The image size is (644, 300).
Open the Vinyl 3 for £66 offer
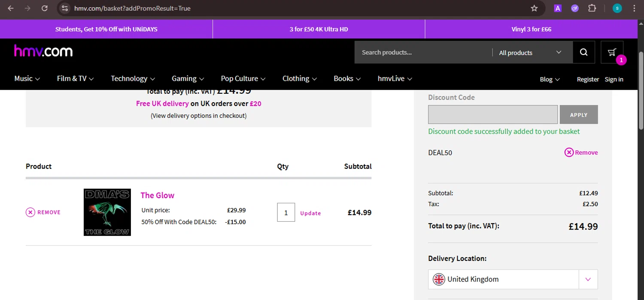click(x=531, y=29)
